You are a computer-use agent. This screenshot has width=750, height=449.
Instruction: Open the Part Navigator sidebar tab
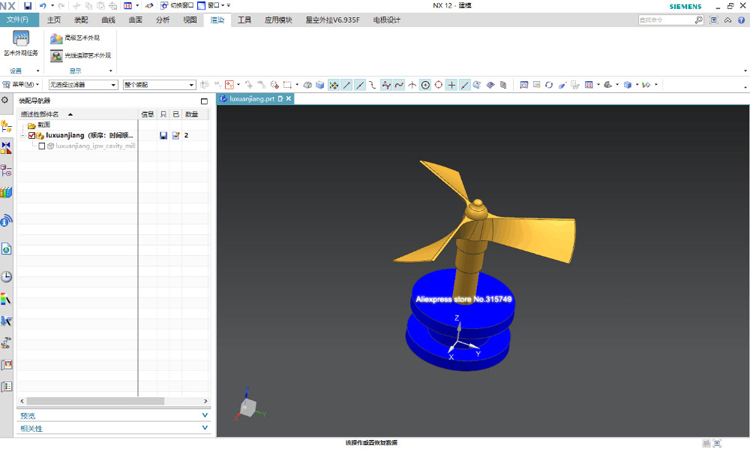6,170
